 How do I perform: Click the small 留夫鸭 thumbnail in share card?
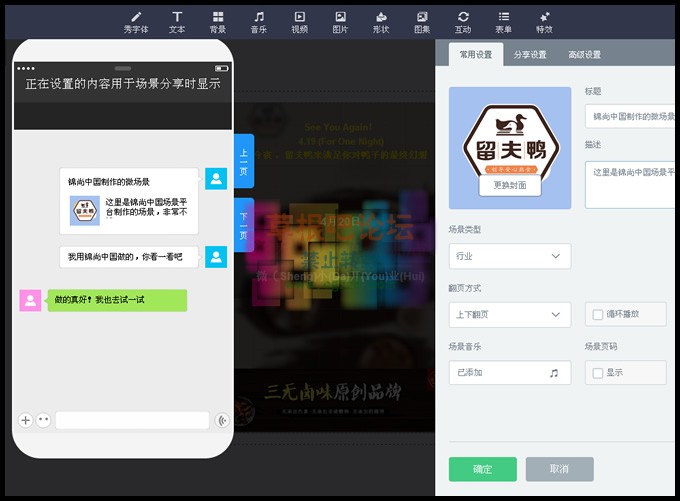tap(85, 210)
